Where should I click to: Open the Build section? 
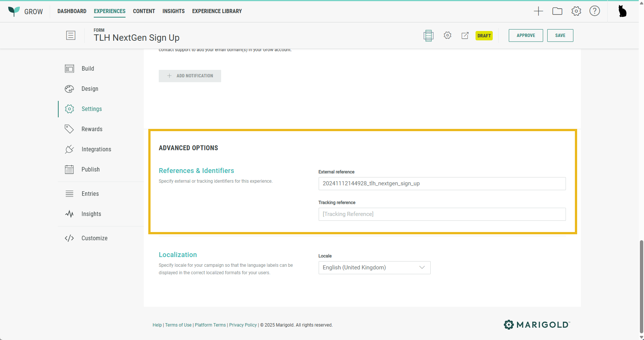[88, 69]
